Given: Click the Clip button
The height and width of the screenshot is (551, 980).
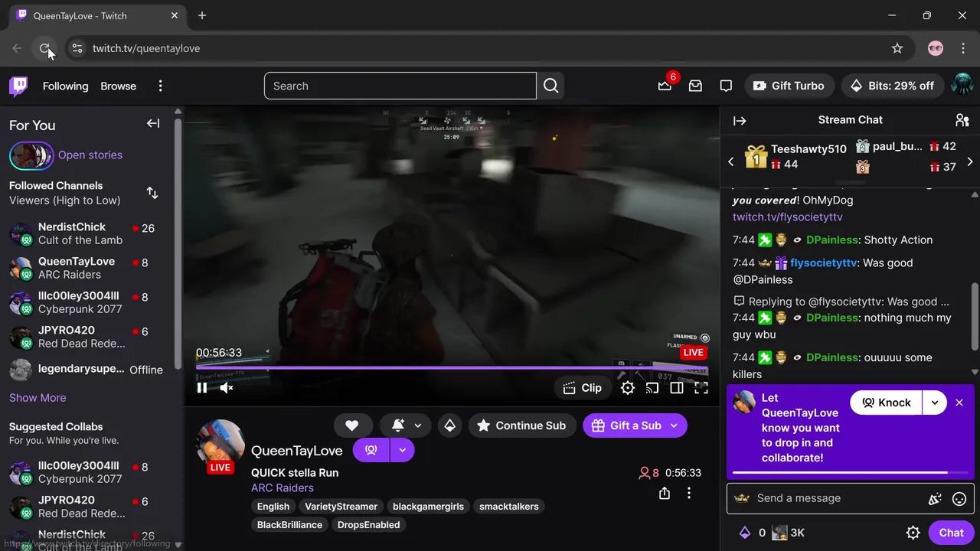Looking at the screenshot, I should [x=582, y=388].
